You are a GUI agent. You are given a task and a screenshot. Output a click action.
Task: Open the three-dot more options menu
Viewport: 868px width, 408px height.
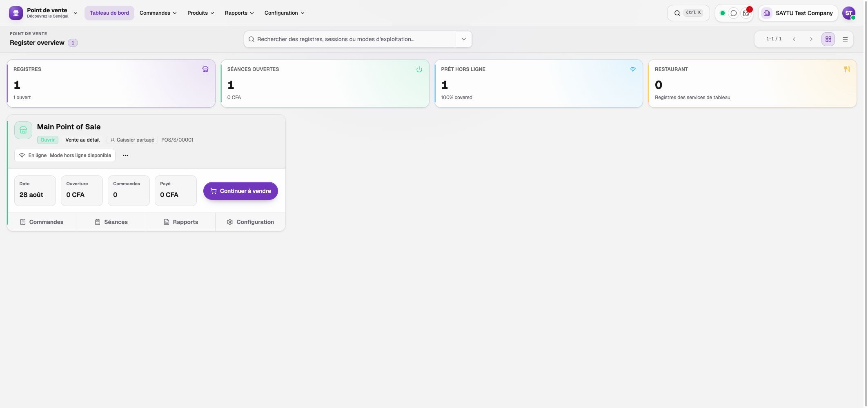[x=125, y=155]
